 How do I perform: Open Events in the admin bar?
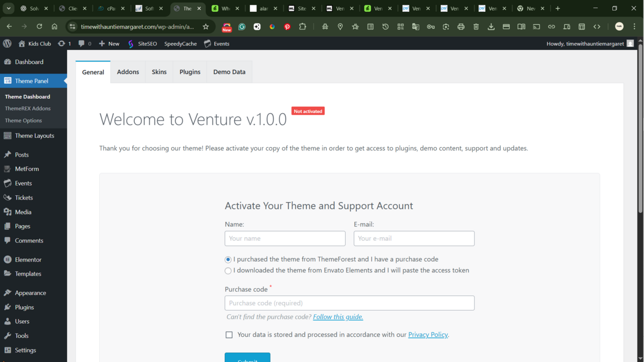pyautogui.click(x=217, y=43)
